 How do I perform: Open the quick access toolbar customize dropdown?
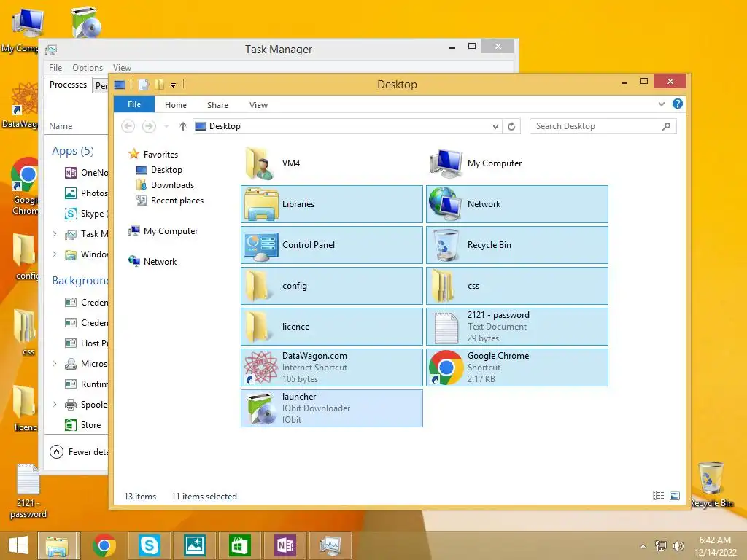click(174, 85)
